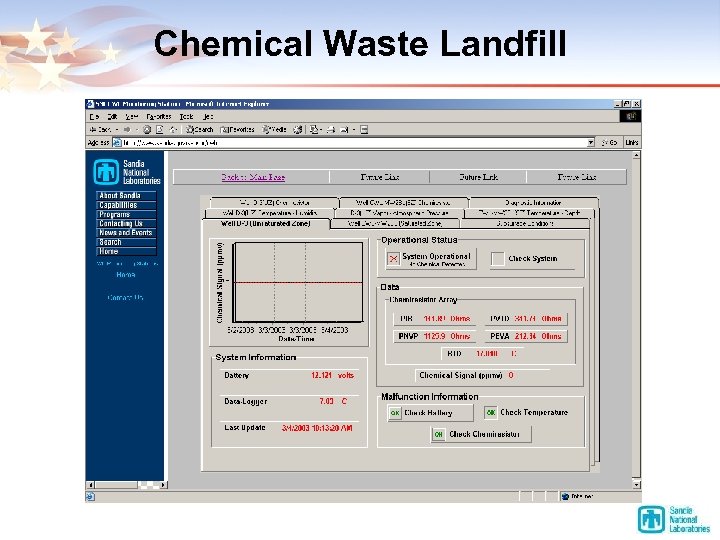Click the page vertical scrollbar up arrow
The image size is (720, 540).
(636, 155)
